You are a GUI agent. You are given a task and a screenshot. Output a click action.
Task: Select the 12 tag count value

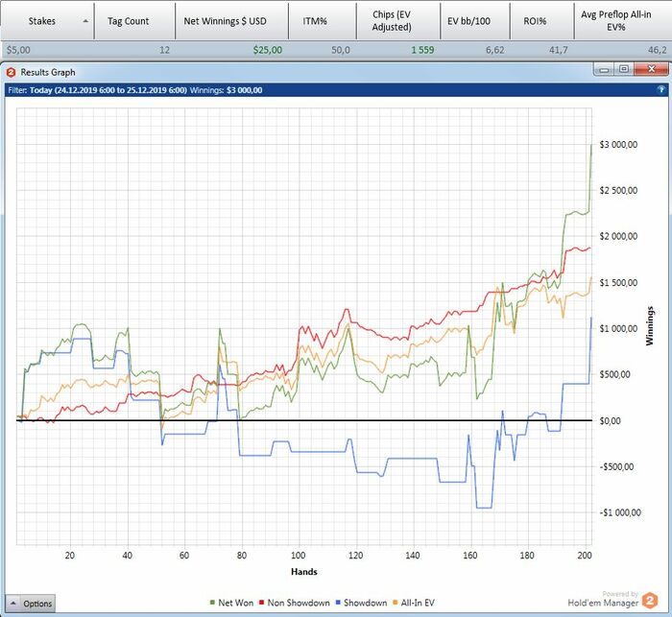coord(164,50)
